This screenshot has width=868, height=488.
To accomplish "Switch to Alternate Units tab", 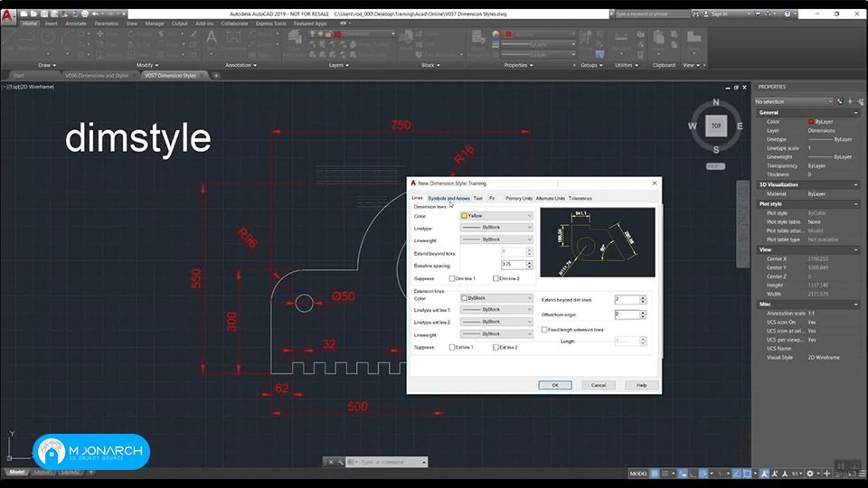I will pos(551,198).
